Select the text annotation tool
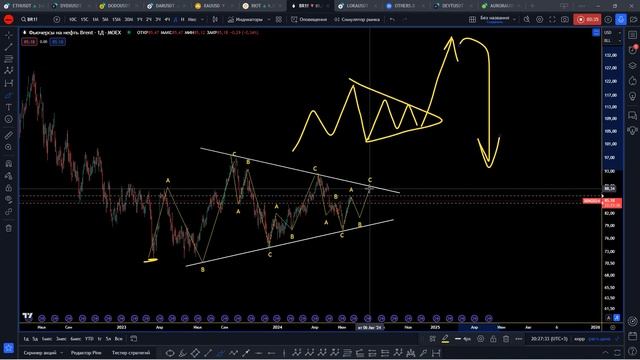Screen dimensions: 640x360 click(x=9, y=107)
